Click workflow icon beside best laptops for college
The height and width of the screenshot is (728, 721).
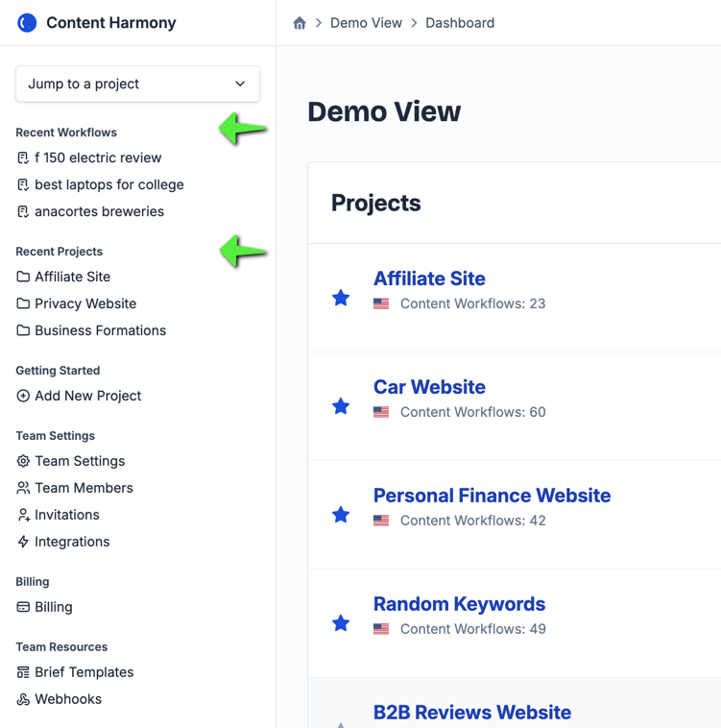point(23,184)
